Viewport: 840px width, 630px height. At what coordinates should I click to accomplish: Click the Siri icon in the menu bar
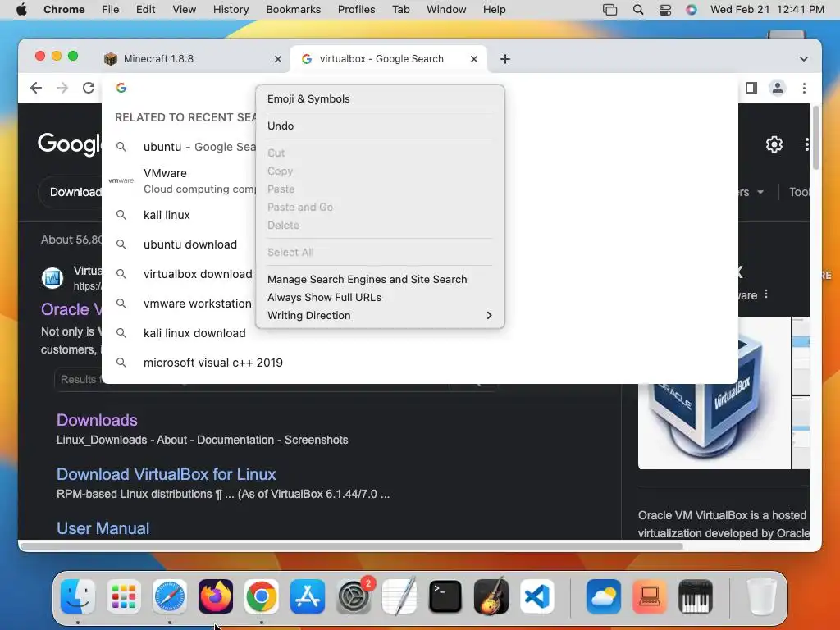coord(691,10)
